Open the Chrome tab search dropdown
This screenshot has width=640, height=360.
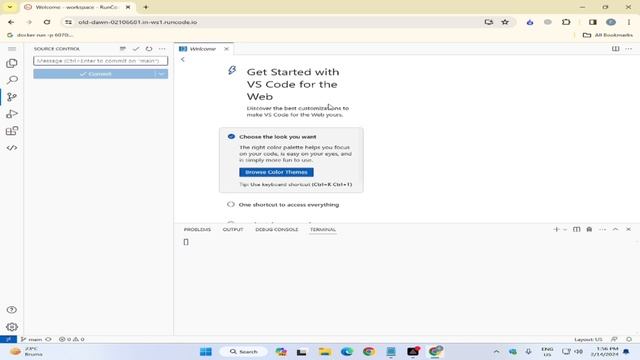pyautogui.click(x=10, y=7)
